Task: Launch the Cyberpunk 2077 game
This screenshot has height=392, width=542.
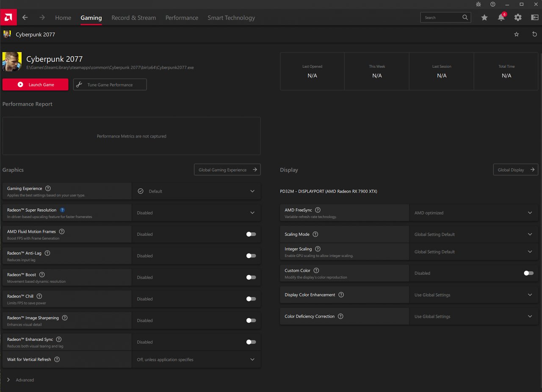Action: tap(35, 85)
